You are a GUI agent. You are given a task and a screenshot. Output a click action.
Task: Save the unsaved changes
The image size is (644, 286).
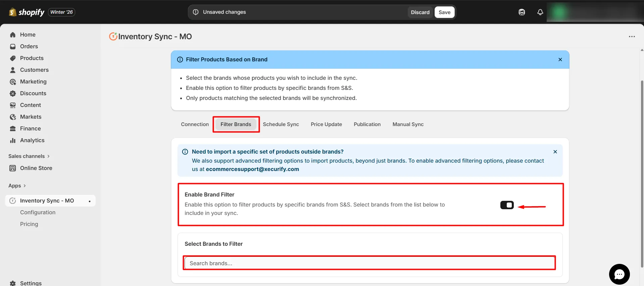tap(444, 12)
